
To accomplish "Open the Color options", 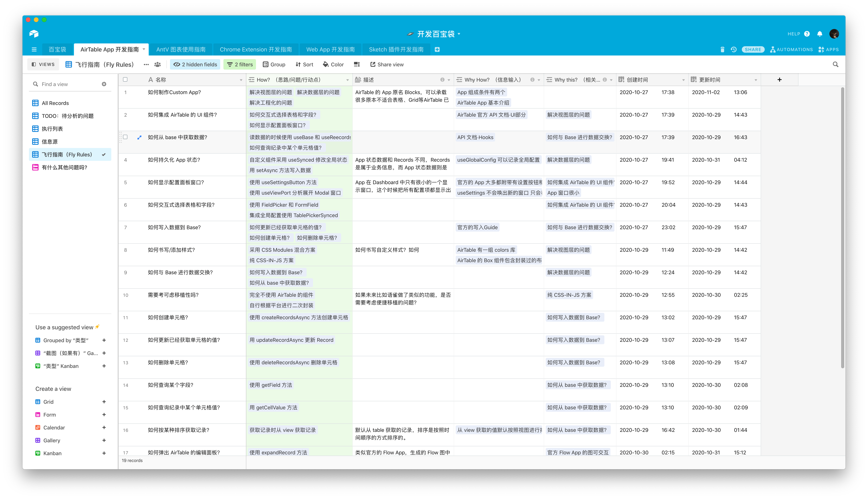I will [333, 64].
